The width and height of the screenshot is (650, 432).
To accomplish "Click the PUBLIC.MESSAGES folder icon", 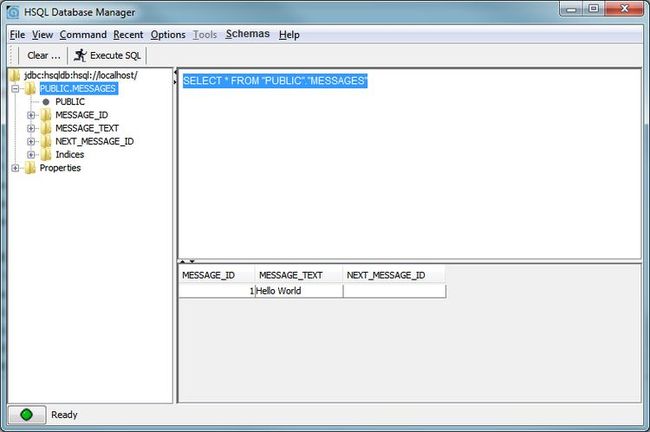I will pos(30,88).
